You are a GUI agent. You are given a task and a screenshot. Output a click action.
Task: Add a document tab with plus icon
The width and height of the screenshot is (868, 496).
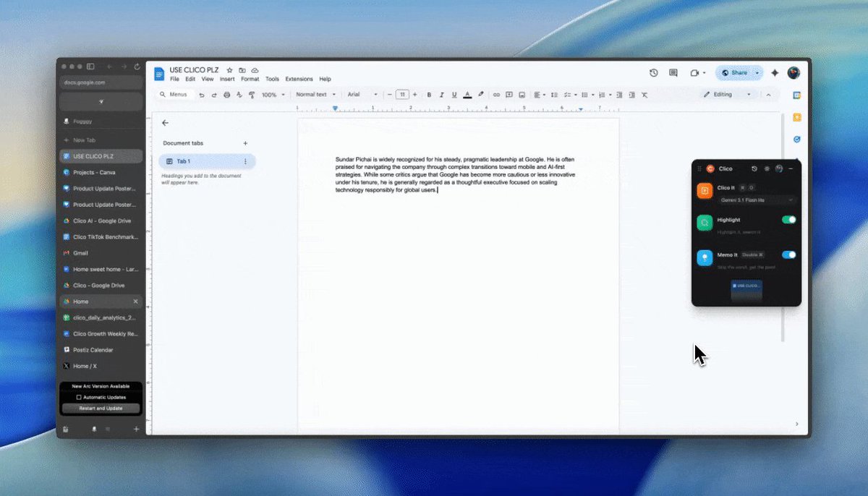(245, 143)
